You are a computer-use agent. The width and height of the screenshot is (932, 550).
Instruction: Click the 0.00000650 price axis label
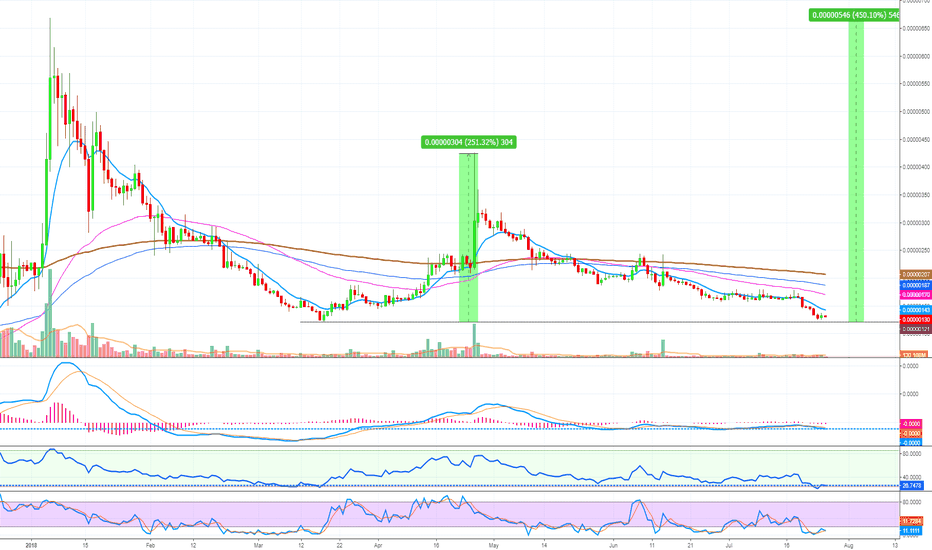click(916, 29)
